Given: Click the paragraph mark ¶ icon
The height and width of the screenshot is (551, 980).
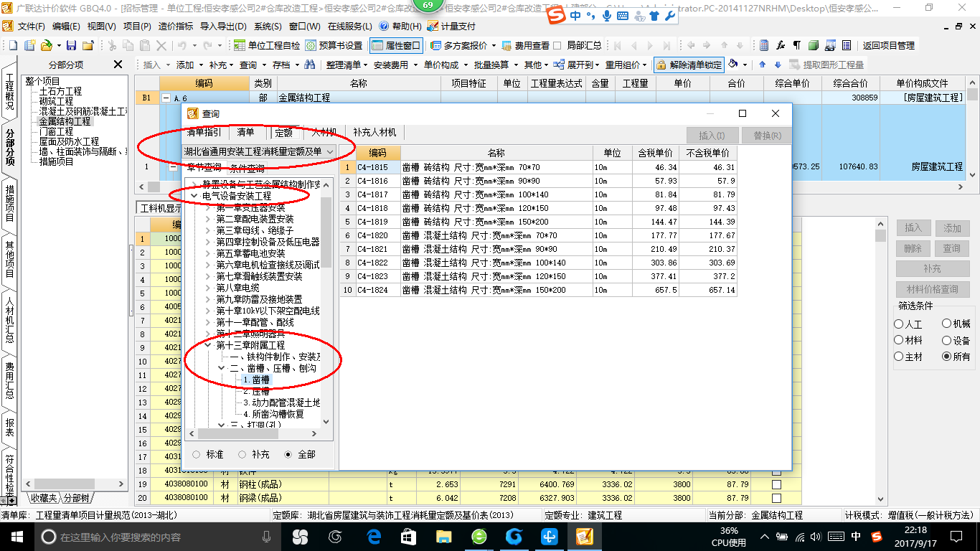Looking at the screenshot, I should point(796,45).
